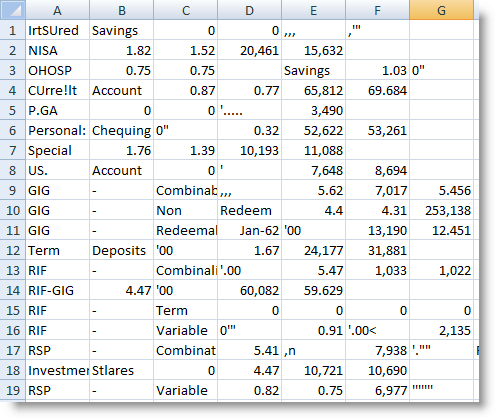Select the RIF-GIG cell
The height and width of the screenshot is (418, 495).
[57, 290]
